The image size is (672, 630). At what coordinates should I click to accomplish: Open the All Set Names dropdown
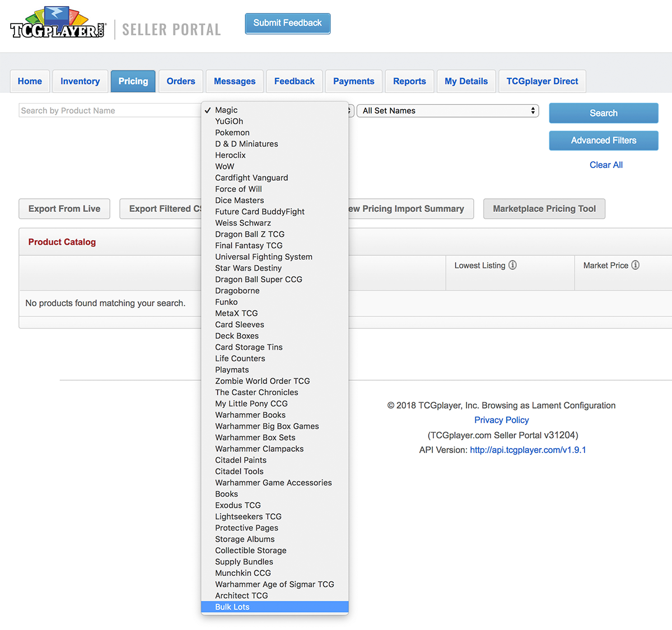coord(448,111)
